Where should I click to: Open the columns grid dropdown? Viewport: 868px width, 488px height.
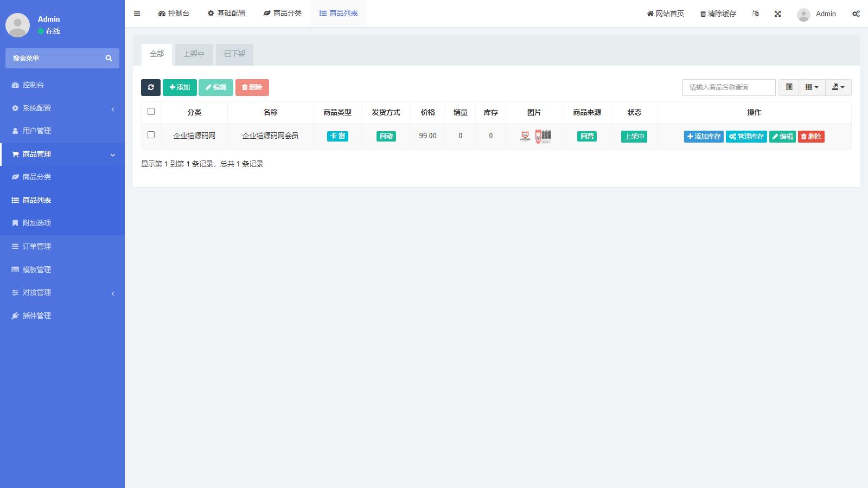(812, 87)
